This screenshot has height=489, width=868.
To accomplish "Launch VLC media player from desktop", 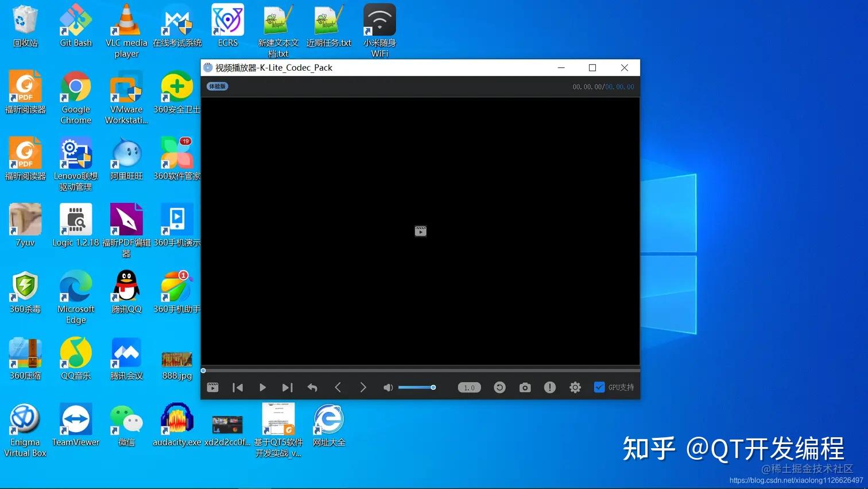I will pos(126,23).
